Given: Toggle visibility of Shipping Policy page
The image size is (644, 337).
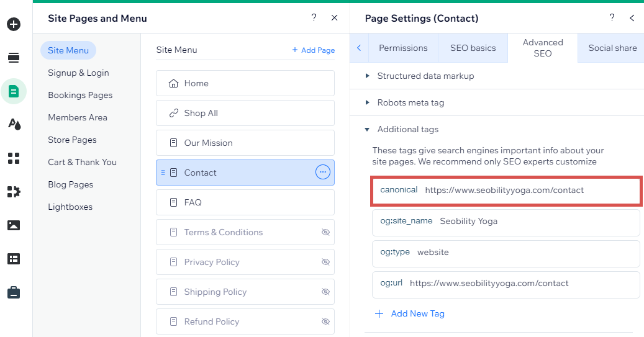Looking at the screenshot, I should coord(325,292).
